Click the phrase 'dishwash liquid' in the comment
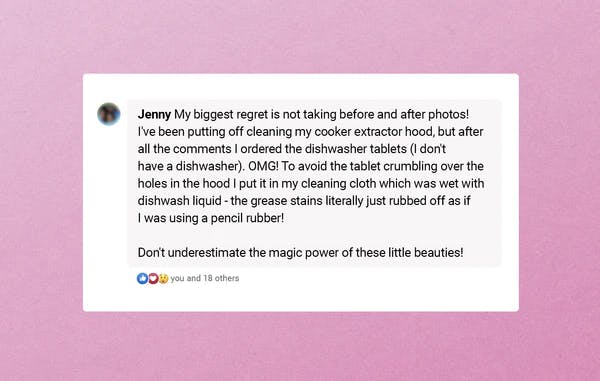Screen dimensions: 600x381 coord(179,201)
